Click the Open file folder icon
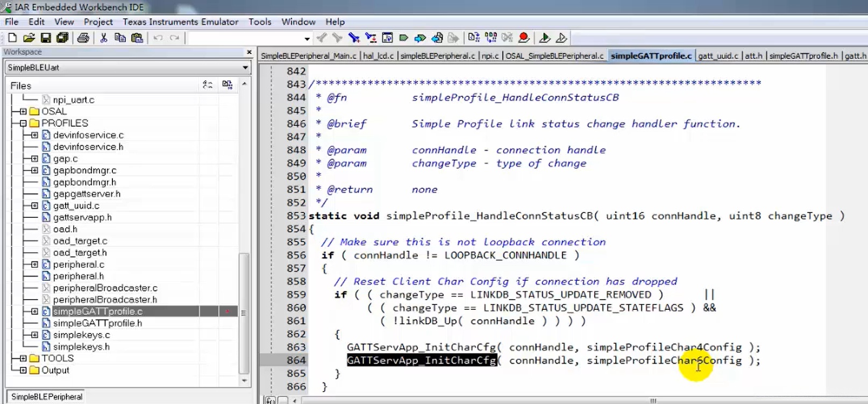The image size is (868, 404). point(29,38)
